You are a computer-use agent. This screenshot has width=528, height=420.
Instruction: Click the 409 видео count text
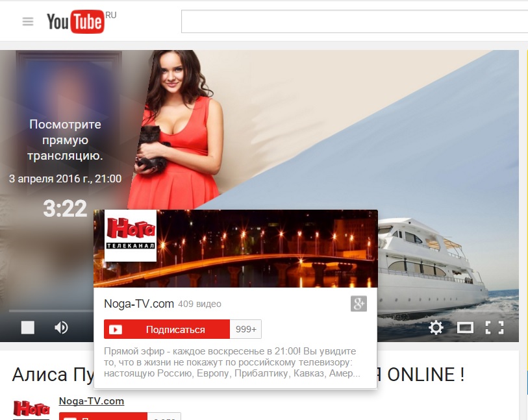point(199,304)
